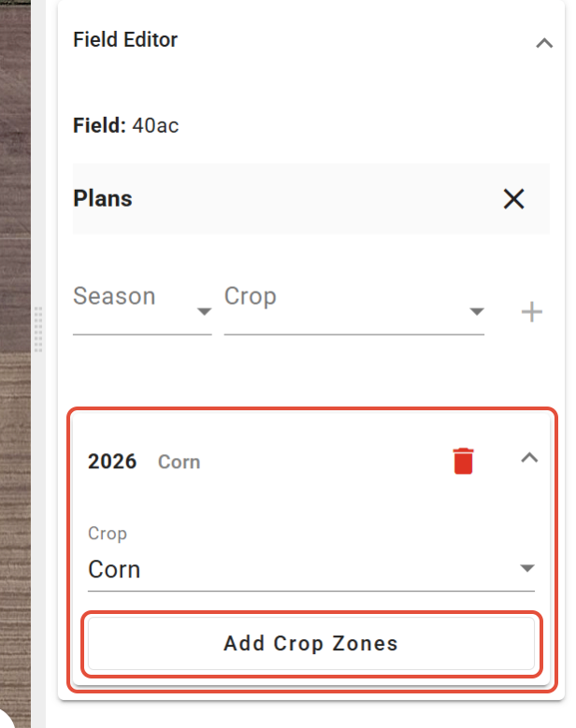
Task: Collapse the 2026 Corn plan chevron
Action: click(x=529, y=458)
